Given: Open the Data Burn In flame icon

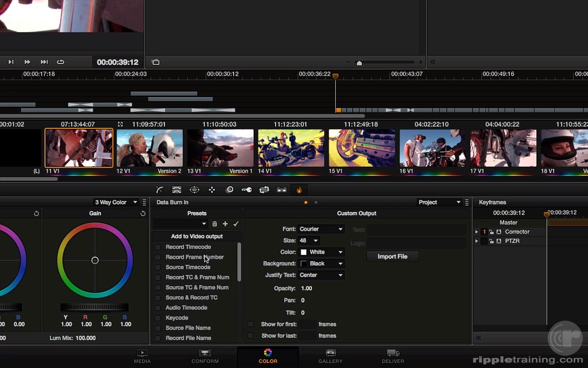Looking at the screenshot, I should click(x=299, y=190).
